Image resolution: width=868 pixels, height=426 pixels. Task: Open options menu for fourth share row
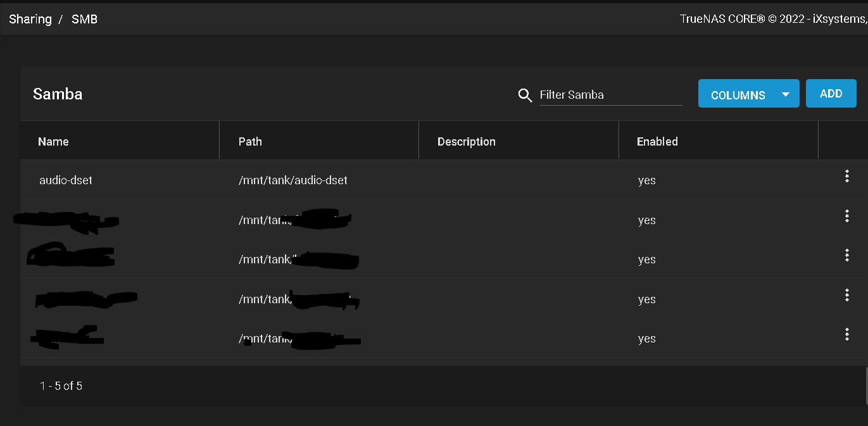pyautogui.click(x=846, y=295)
